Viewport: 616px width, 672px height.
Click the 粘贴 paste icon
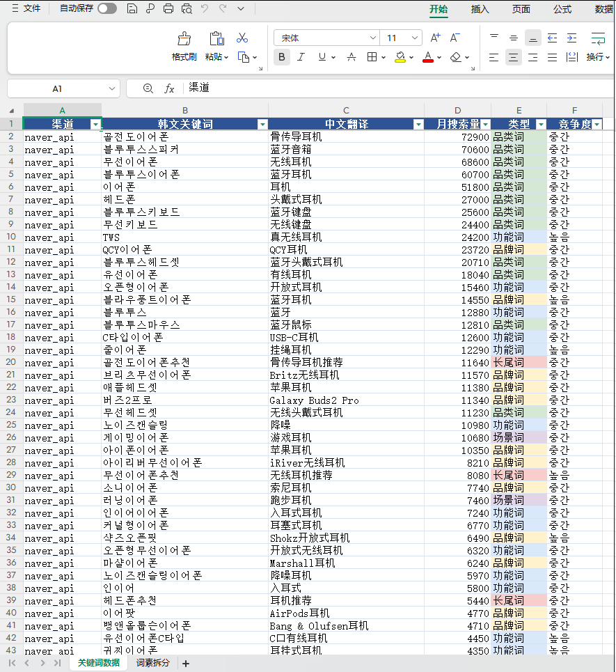point(216,38)
